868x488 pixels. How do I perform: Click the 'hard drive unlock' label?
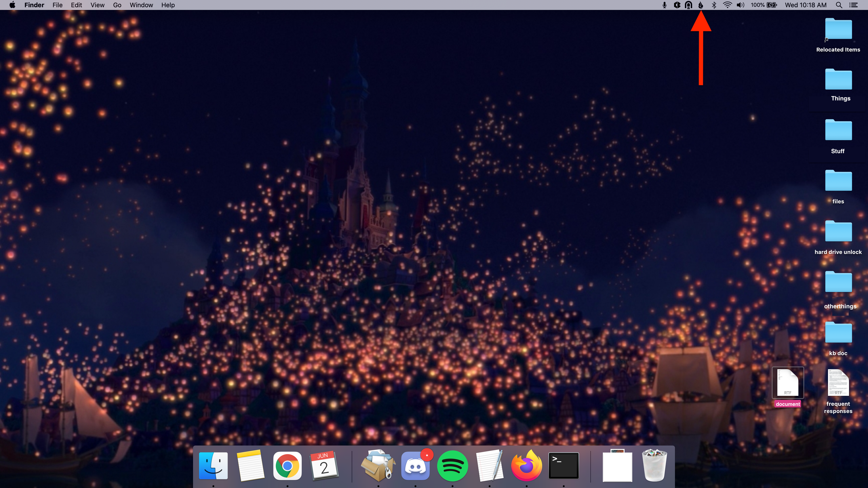pyautogui.click(x=838, y=252)
